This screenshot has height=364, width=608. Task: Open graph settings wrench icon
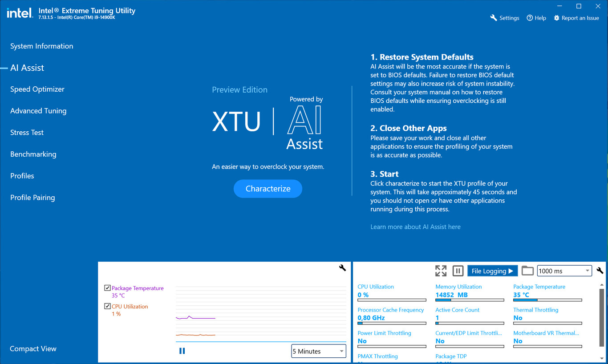pyautogui.click(x=342, y=267)
